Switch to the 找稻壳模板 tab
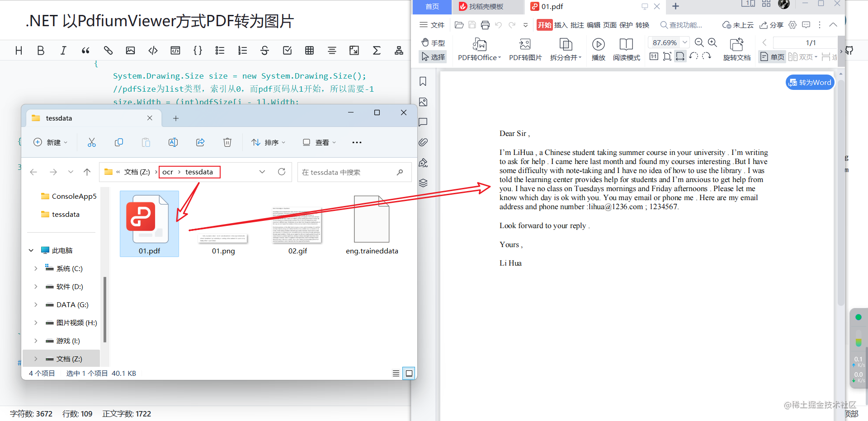 click(488, 6)
